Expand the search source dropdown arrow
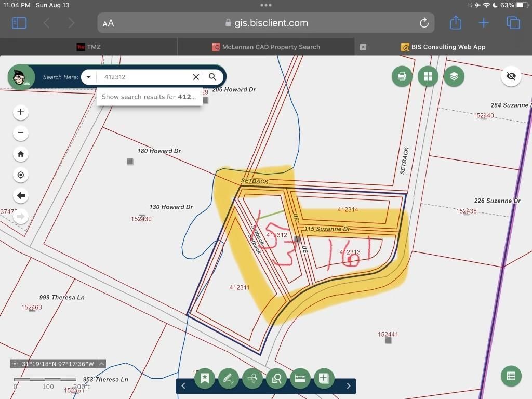This screenshot has width=532, height=399. pos(89,77)
